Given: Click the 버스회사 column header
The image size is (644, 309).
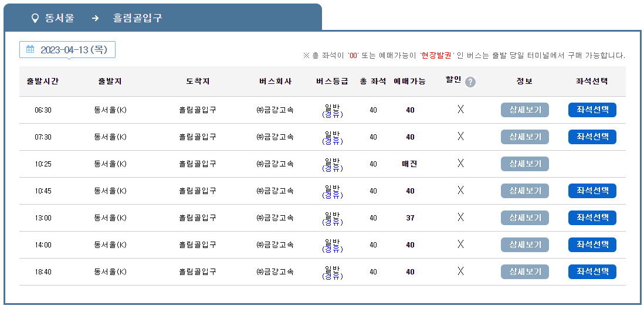Looking at the screenshot, I should 274,82.
